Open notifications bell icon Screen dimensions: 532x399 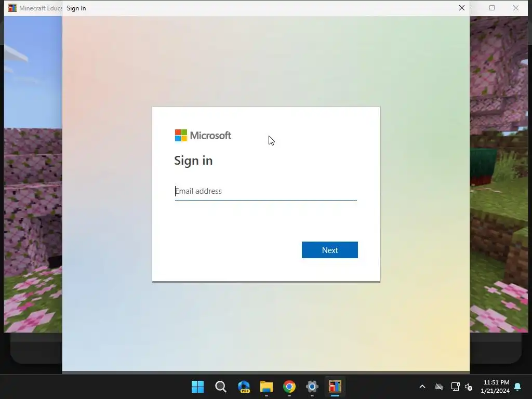pyautogui.click(x=518, y=387)
